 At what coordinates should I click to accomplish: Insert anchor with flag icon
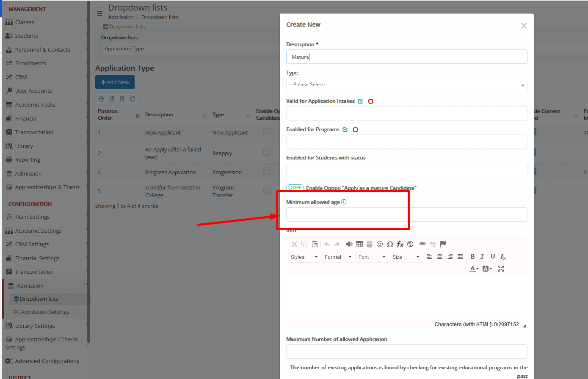pyautogui.click(x=443, y=244)
